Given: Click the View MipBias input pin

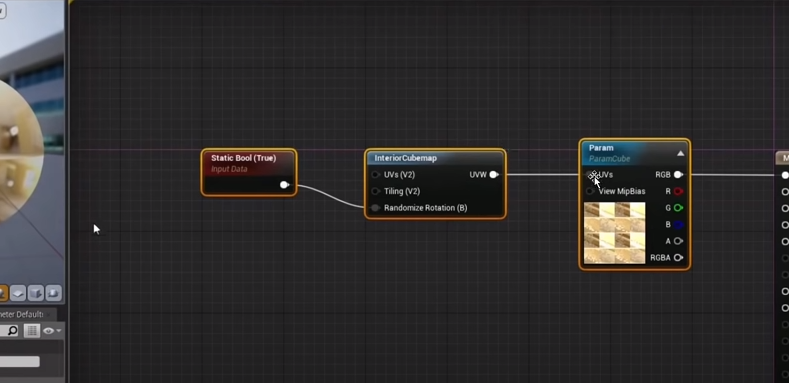Looking at the screenshot, I should pyautogui.click(x=590, y=191).
